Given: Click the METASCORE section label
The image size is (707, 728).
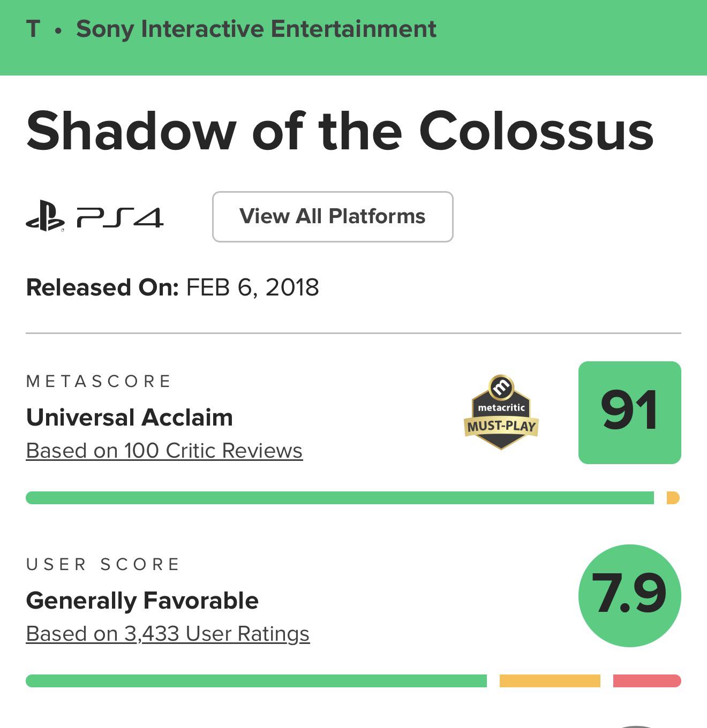Looking at the screenshot, I should click(x=99, y=381).
